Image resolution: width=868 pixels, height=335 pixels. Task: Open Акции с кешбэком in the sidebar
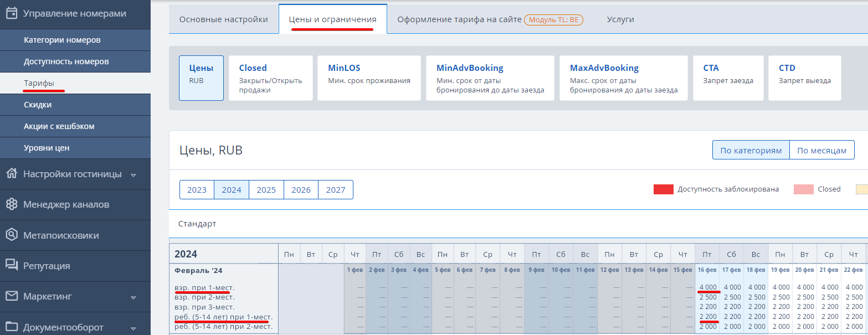click(x=75, y=126)
